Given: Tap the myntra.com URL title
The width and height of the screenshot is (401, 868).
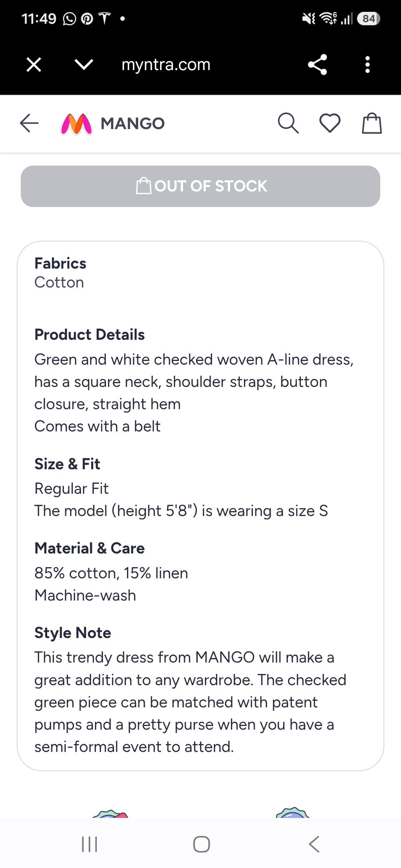Looking at the screenshot, I should [x=166, y=65].
